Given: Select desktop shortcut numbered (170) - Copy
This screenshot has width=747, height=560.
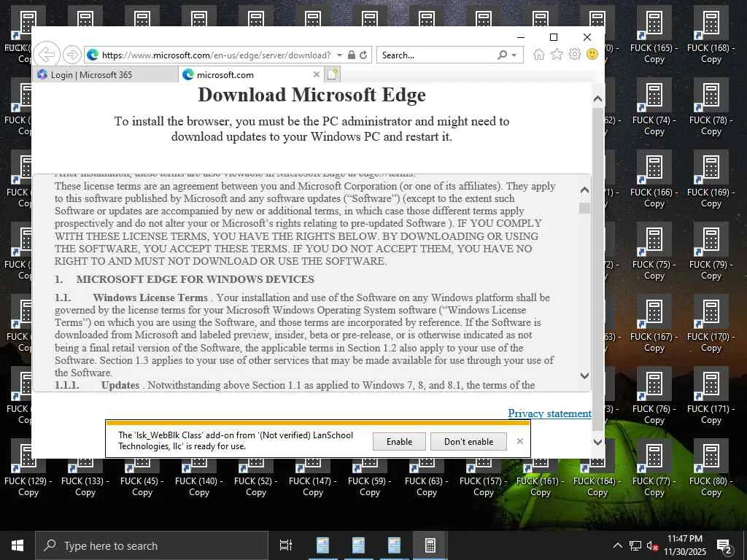Looking at the screenshot, I should (711, 325).
